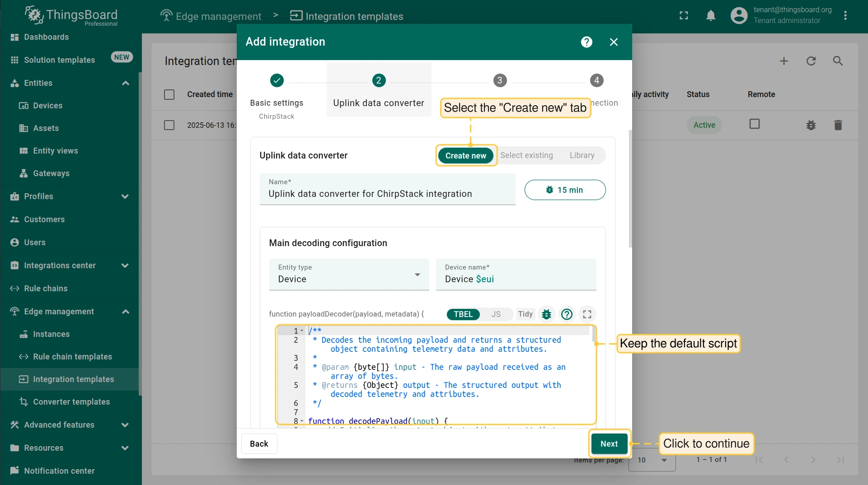Click the delete trash icon in table row
Image resolution: width=868 pixels, height=485 pixels.
pos(838,125)
